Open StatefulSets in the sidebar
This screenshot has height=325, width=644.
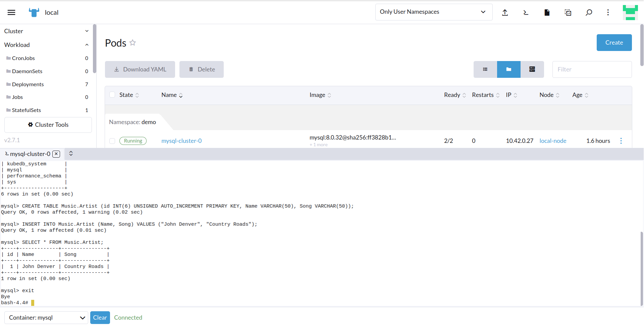coord(26,110)
